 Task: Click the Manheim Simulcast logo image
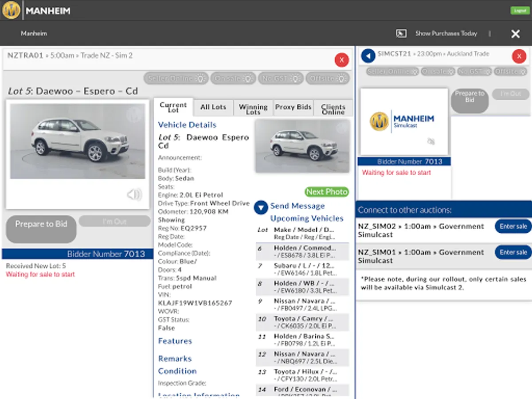(404, 121)
